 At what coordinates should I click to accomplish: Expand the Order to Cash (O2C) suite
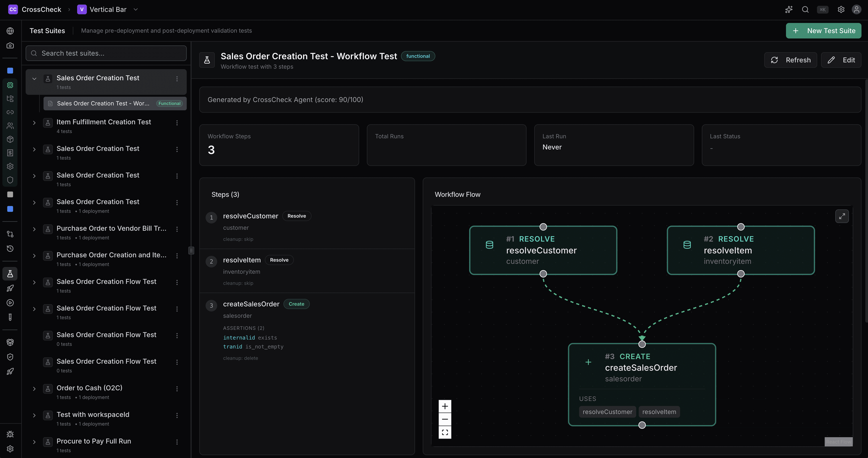[34, 389]
